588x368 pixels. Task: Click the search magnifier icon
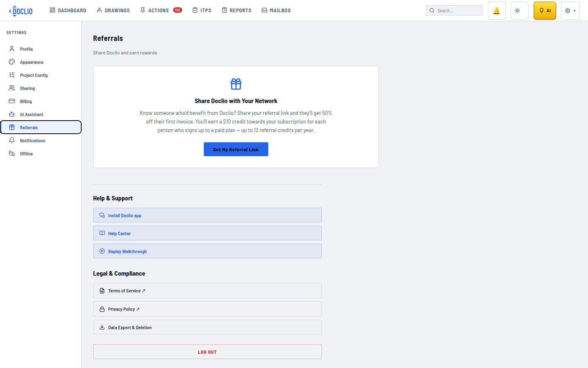coord(432,11)
